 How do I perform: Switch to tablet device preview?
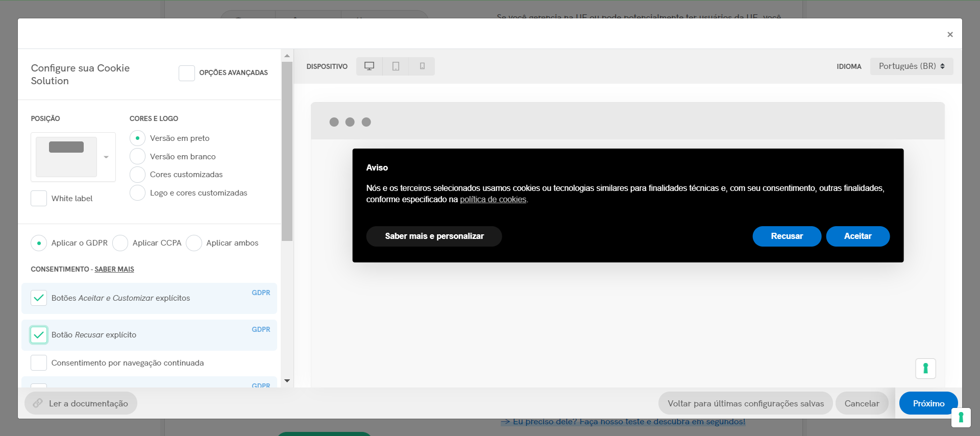point(396,66)
